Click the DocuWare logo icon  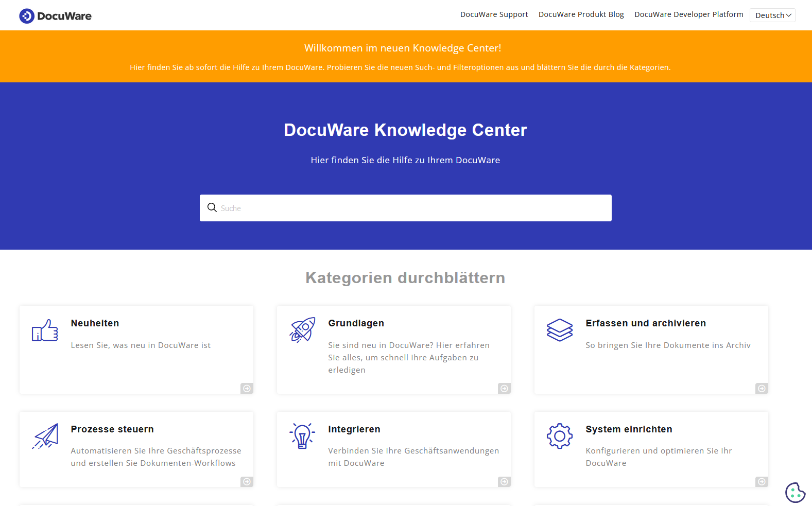[x=27, y=16]
